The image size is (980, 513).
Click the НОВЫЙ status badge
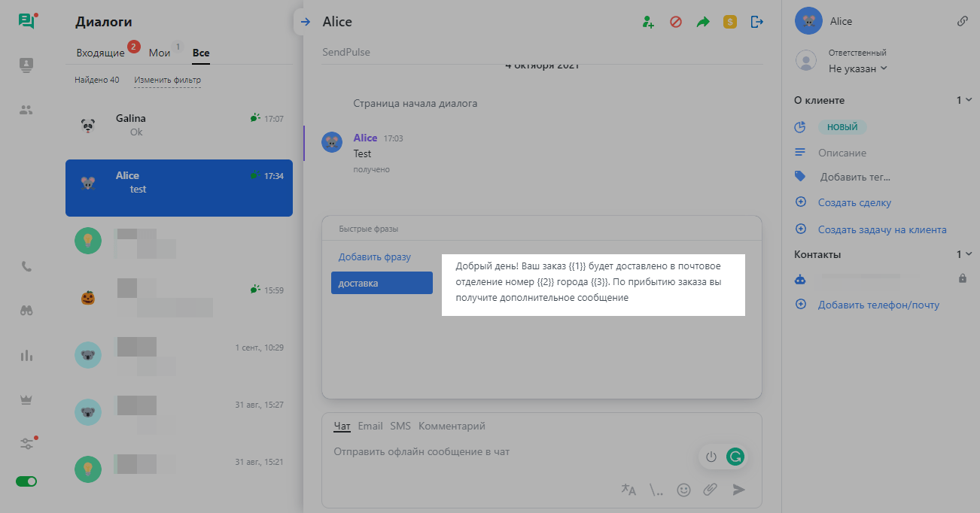842,127
